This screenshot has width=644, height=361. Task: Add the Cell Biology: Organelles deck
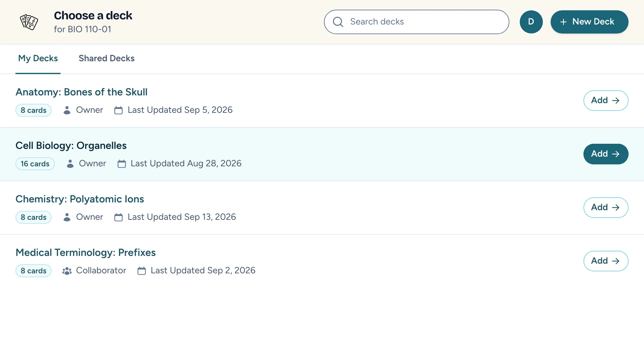coord(606,154)
